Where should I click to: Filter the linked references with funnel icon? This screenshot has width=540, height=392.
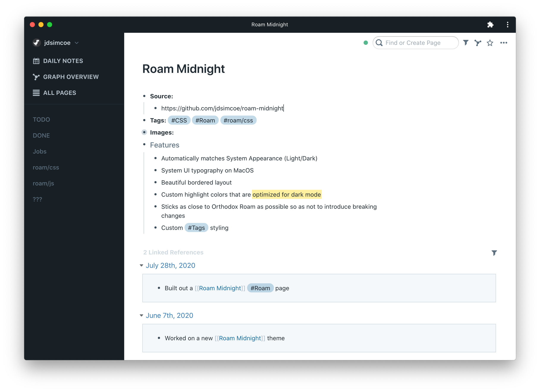(494, 253)
